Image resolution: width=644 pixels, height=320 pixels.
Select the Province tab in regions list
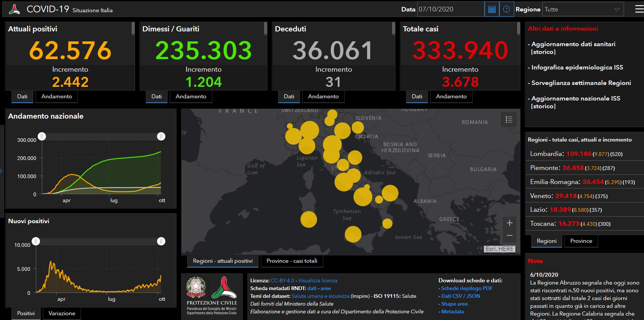581,241
